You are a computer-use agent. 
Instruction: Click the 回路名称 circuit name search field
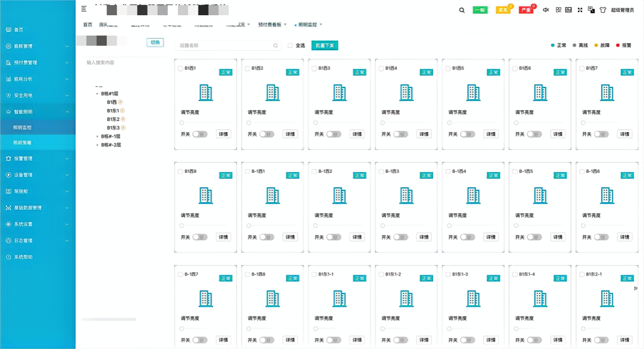coord(226,45)
